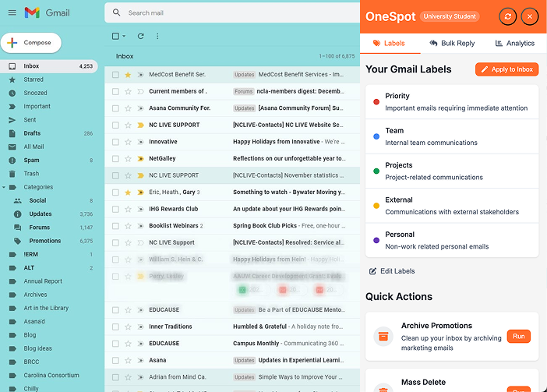Viewport: 547px width, 392px height.
Task: Tick the NetGalley email checkbox
Action: click(x=115, y=159)
